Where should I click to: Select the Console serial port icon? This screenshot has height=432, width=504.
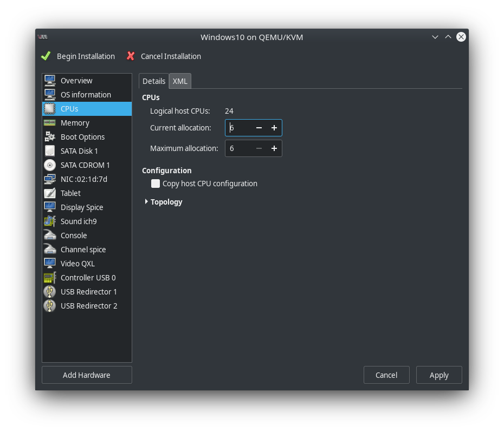point(50,235)
